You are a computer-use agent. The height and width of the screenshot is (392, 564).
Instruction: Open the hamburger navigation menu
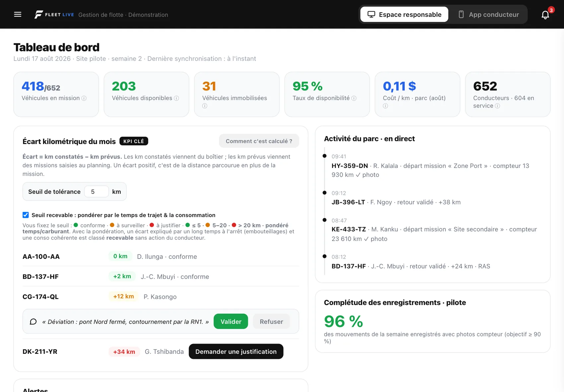coord(18,14)
